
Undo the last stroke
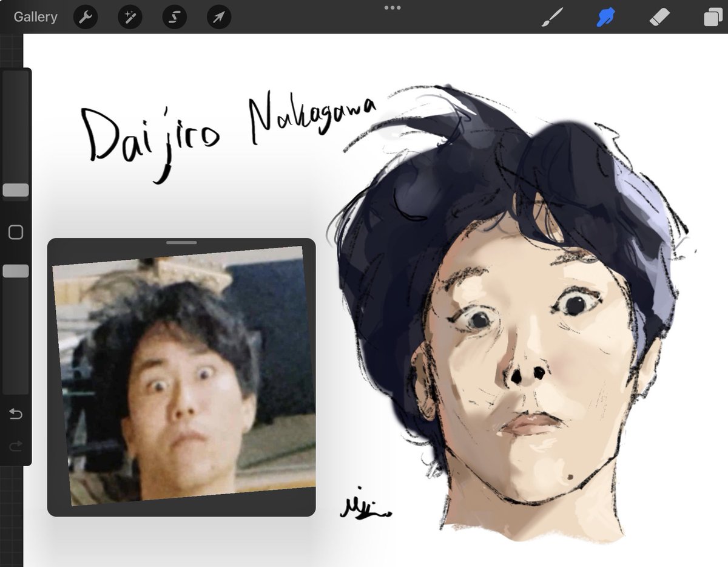click(16, 415)
